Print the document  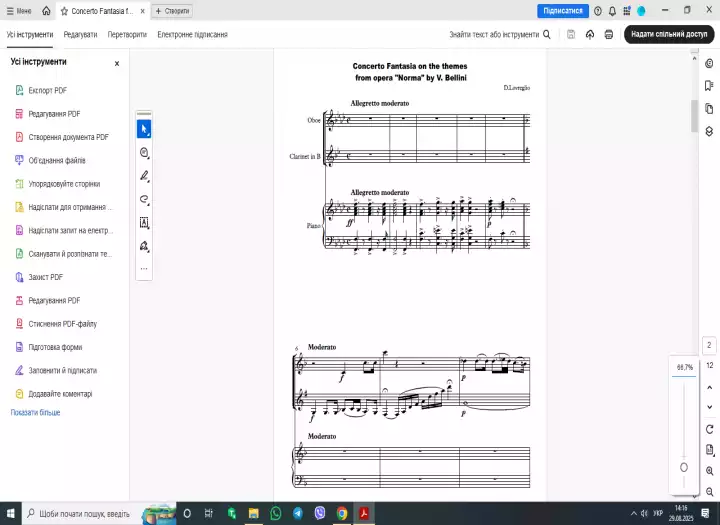click(608, 34)
